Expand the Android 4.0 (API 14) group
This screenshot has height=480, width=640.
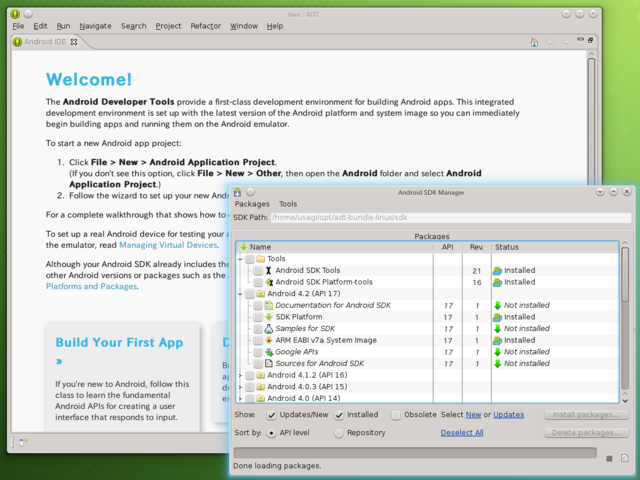click(x=240, y=398)
